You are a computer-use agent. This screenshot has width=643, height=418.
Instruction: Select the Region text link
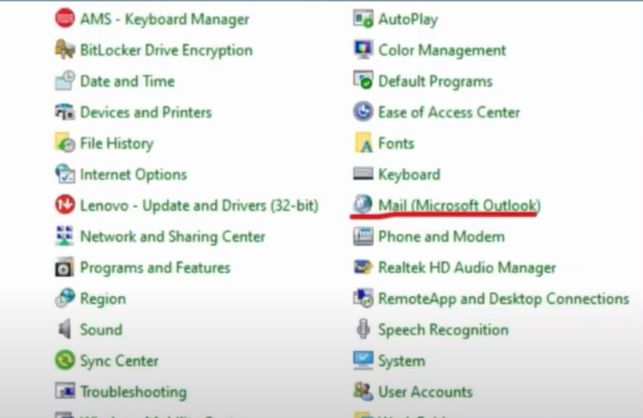pyautogui.click(x=103, y=299)
